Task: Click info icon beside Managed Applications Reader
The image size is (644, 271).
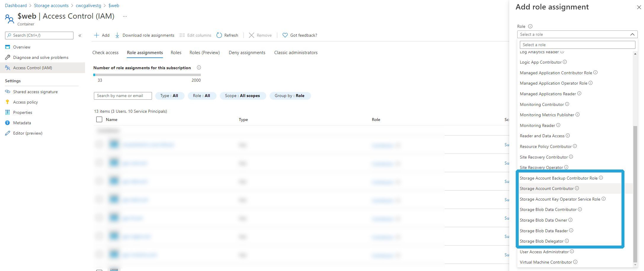Action: coord(579,93)
